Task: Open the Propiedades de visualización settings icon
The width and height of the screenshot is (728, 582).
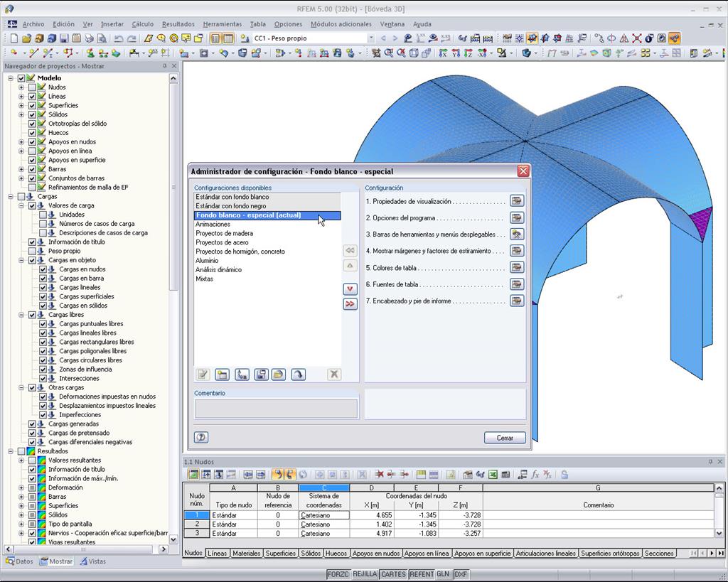Action: tap(518, 202)
